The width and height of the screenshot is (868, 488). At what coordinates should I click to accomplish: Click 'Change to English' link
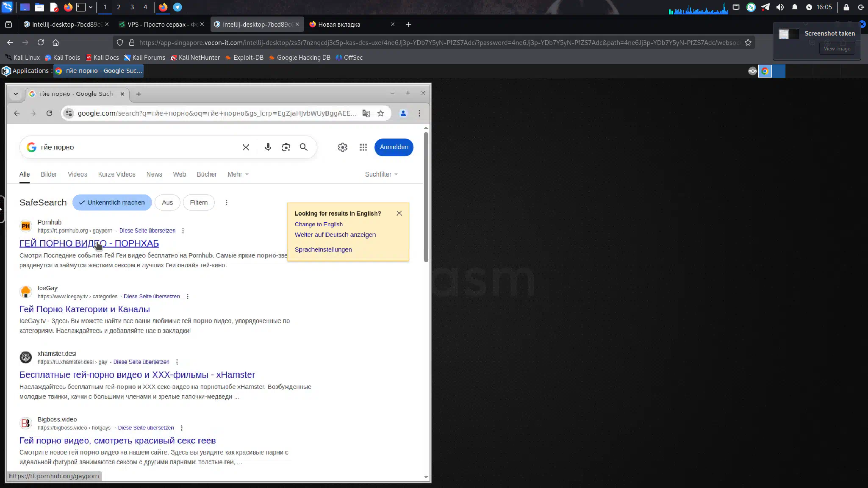319,224
